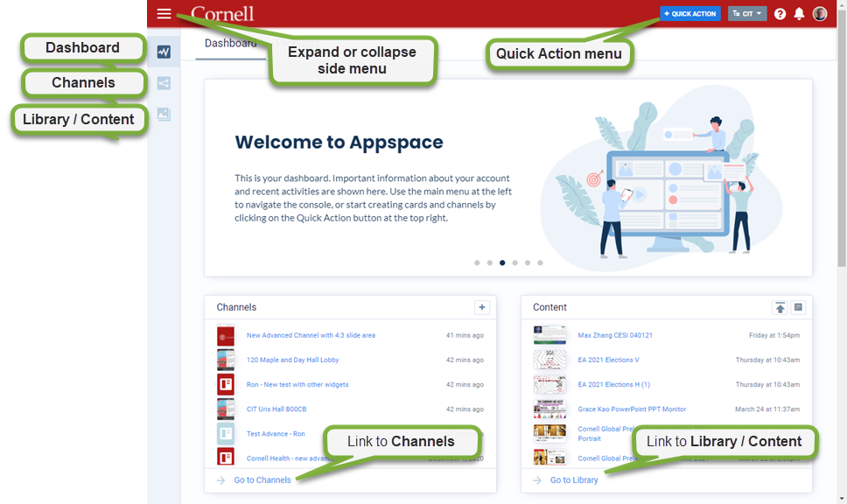Collapse the side menu using the hamburger icon
847x504 pixels.
[x=164, y=13]
